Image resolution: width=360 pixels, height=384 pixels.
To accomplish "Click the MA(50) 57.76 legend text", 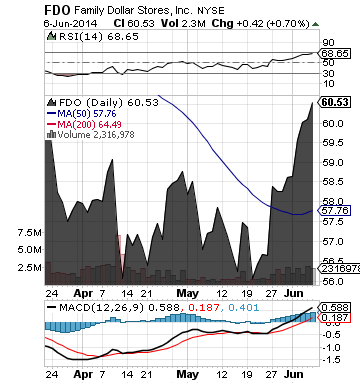I will click(x=87, y=114).
